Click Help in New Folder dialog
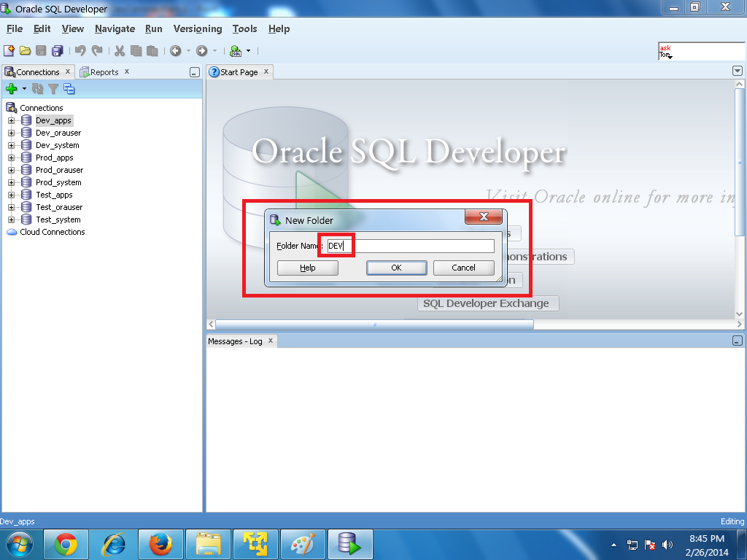 click(308, 268)
